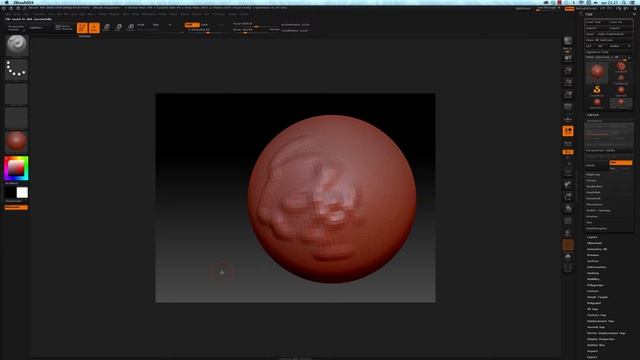Click the BPR render icon
This screenshot has width=640, height=360.
[x=568, y=42]
